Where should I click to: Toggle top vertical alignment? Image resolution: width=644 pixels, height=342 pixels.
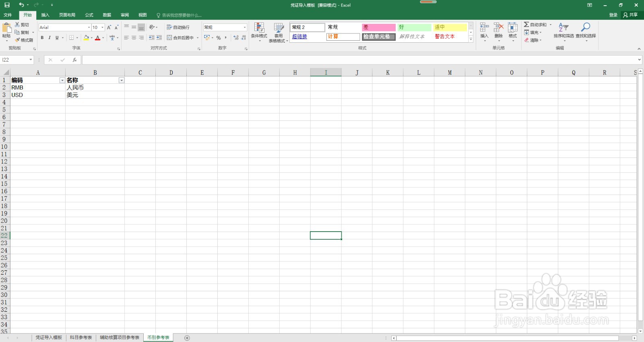[126, 27]
